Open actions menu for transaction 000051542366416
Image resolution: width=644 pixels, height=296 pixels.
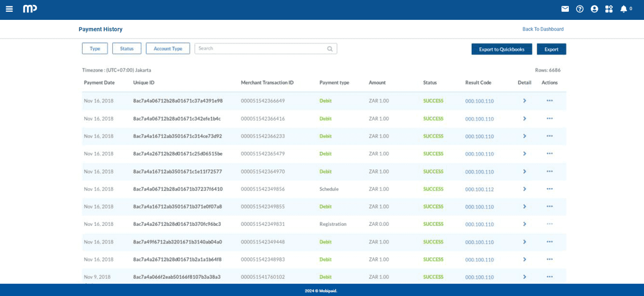[550, 119]
